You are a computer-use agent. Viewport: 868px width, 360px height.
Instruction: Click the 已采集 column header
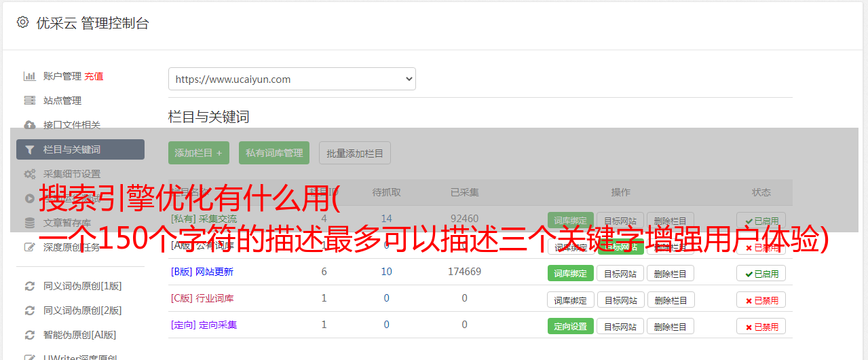(464, 192)
